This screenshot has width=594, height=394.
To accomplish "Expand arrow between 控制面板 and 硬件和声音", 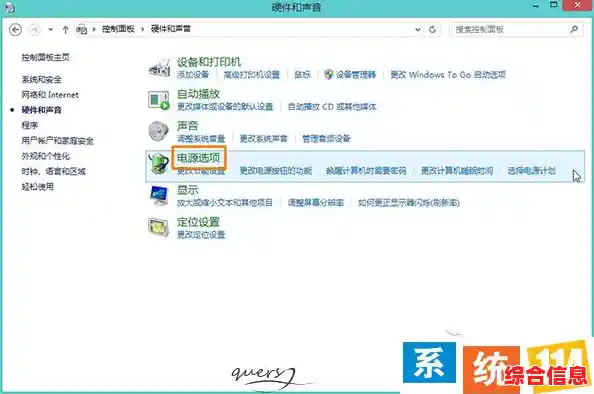I will (143, 29).
